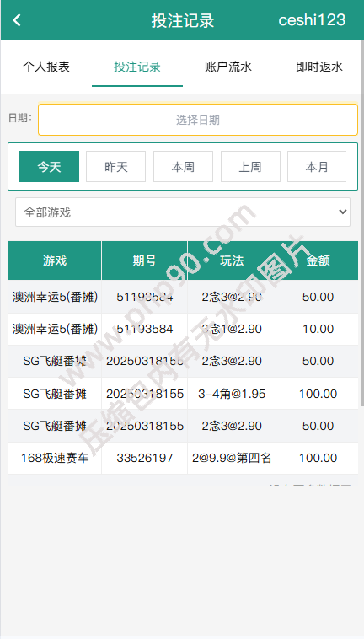Filter records by 今天
Screen dimensions: 364x639
pos(49,167)
